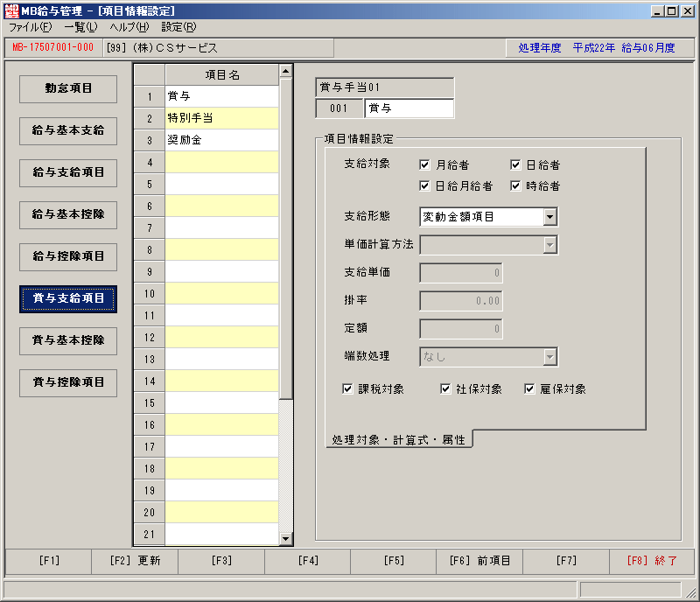Screen dimensions: 700x602
Task: Uncheck the 時給者 checkbox
Action: (515, 185)
